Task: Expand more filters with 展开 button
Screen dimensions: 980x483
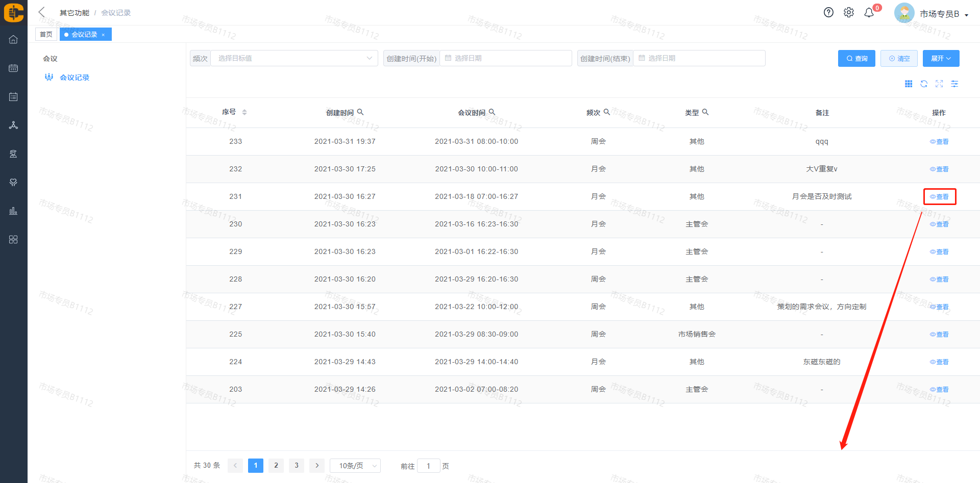Action: (941, 59)
